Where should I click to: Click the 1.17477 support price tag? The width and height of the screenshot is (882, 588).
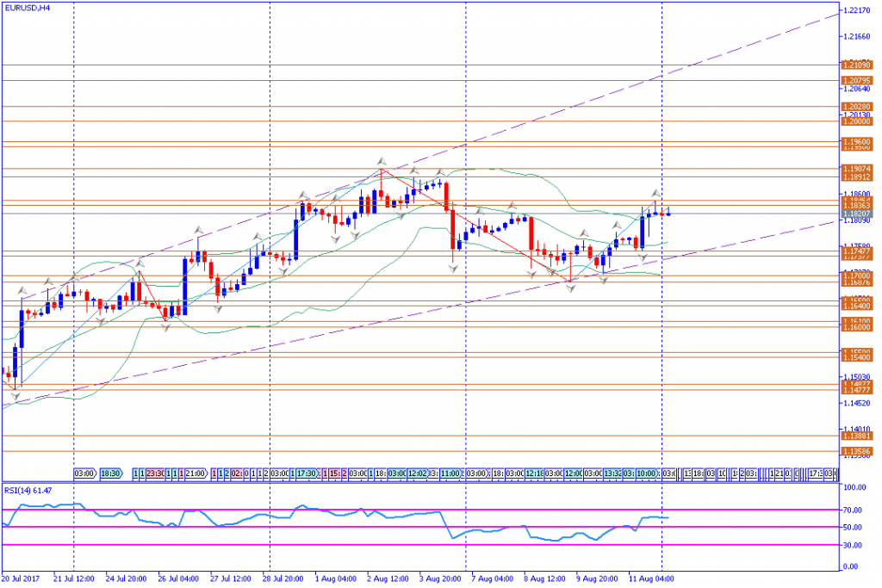click(856, 251)
